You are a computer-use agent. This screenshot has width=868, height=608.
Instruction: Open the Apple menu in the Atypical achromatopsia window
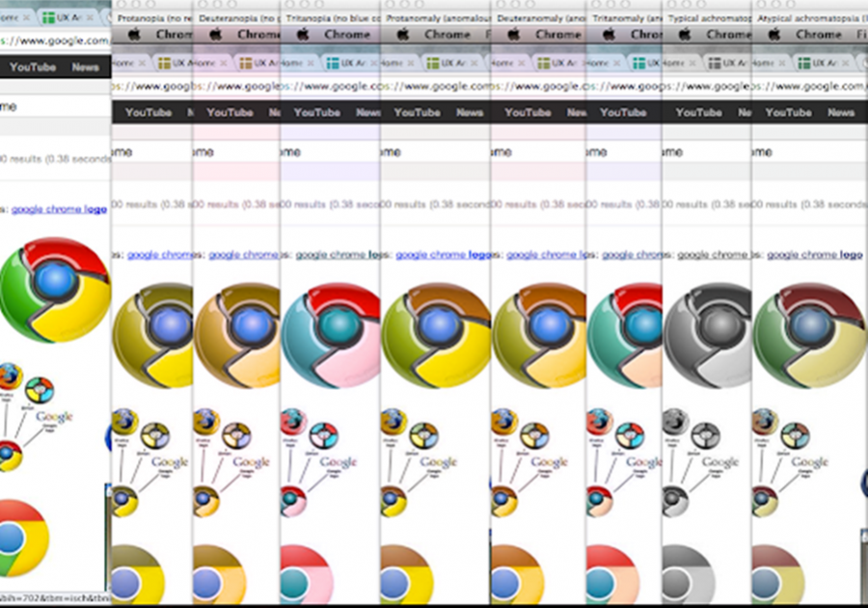(x=774, y=35)
